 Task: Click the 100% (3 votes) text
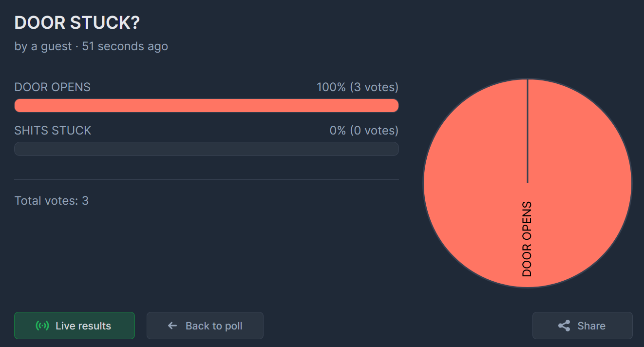357,87
